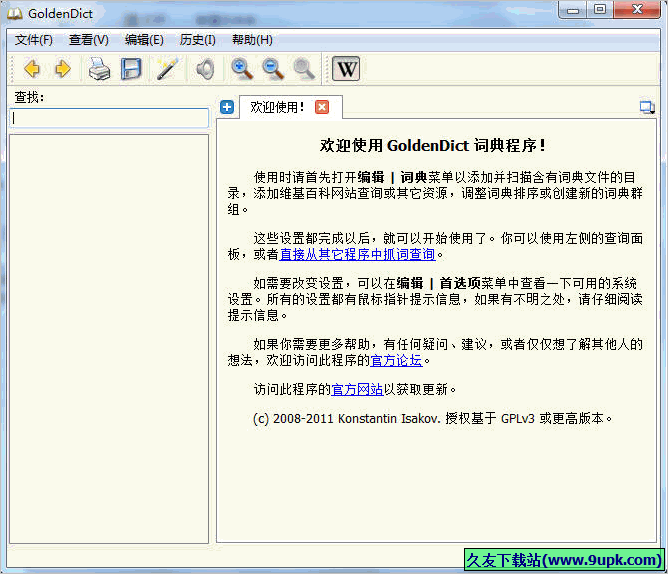
Task: Open the 历史(I) menu
Action: [197, 40]
